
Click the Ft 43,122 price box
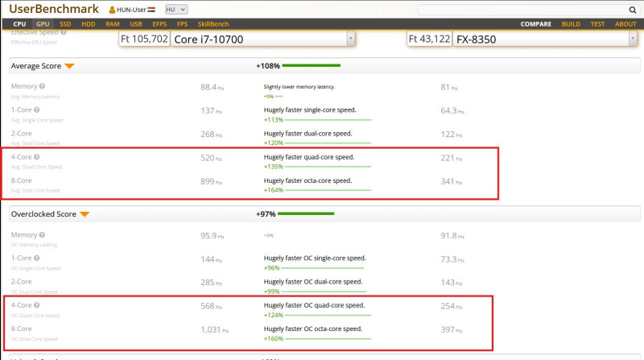tap(429, 39)
